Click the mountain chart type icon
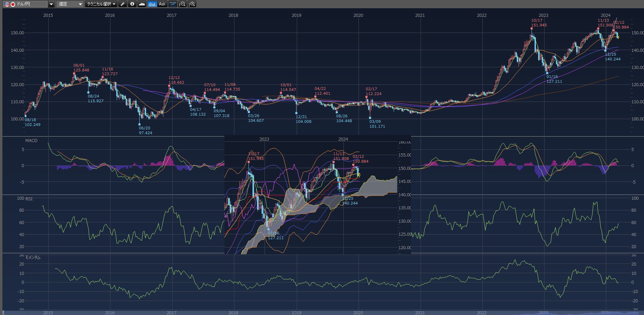Image resolution: width=644 pixels, height=315 pixels. pyautogui.click(x=142, y=4)
